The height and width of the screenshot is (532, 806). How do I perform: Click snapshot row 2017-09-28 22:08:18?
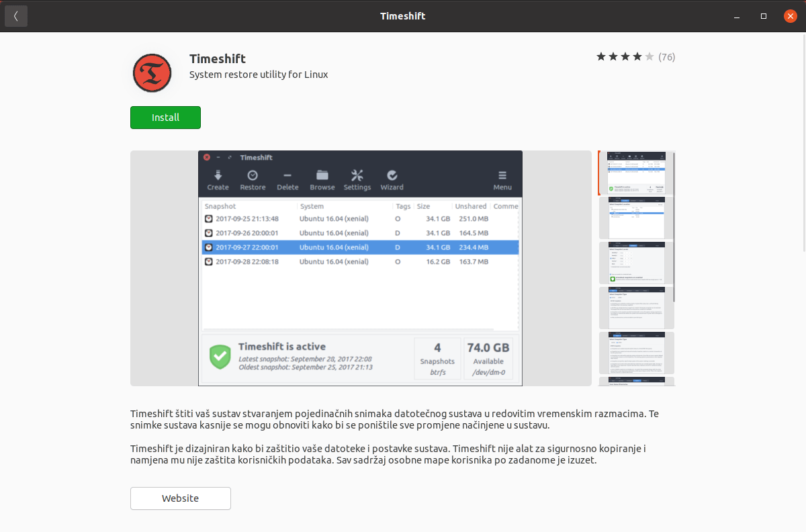click(361, 261)
